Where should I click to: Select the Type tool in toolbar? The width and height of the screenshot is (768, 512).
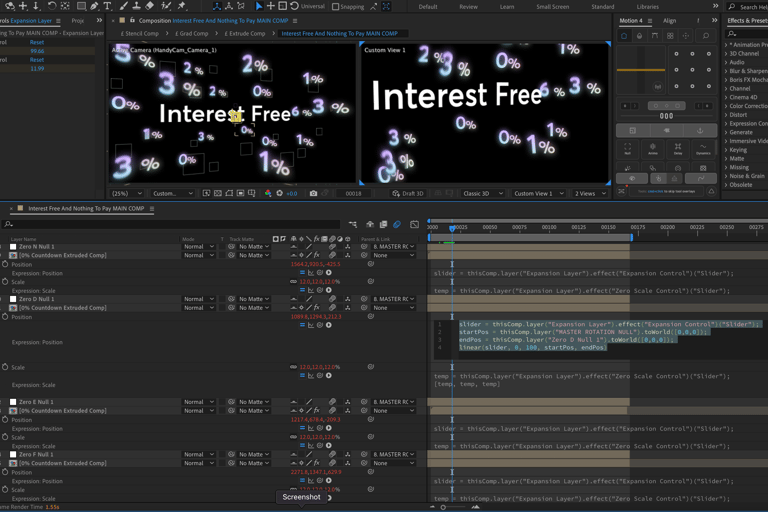pyautogui.click(x=108, y=6)
